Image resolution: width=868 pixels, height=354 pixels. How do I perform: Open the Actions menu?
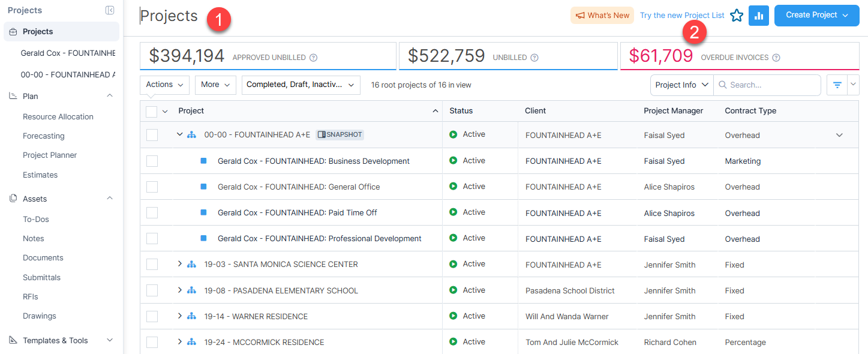(165, 85)
